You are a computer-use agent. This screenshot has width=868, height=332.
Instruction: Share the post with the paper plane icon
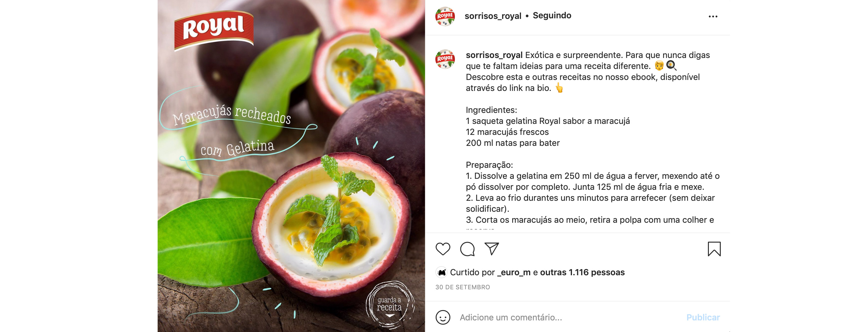(491, 249)
